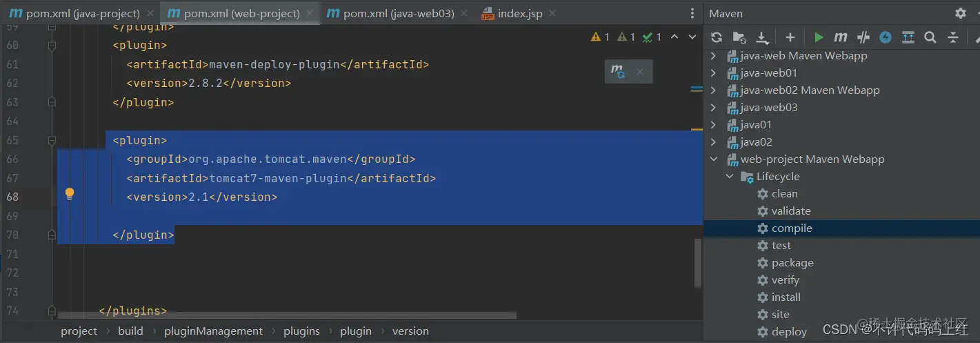Collapse the Lifecycle tree node
This screenshot has width=980, height=343.
click(729, 177)
